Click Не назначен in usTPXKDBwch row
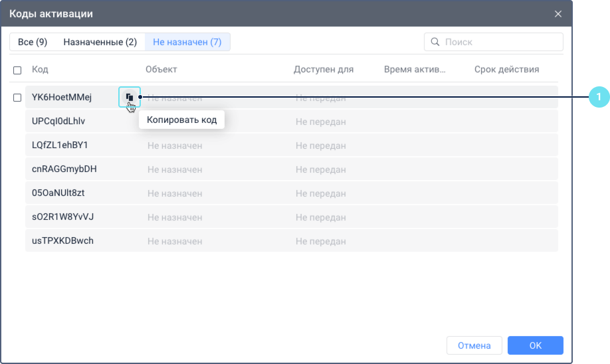 (x=175, y=242)
